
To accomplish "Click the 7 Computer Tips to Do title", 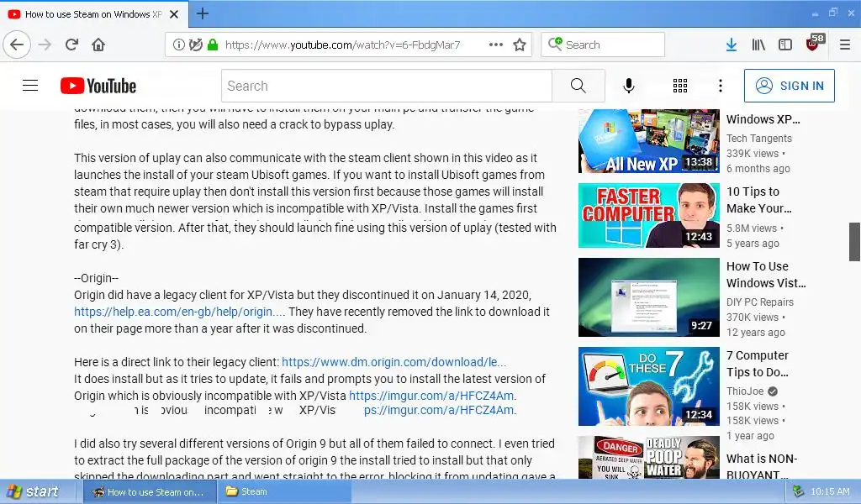I will pos(758,364).
